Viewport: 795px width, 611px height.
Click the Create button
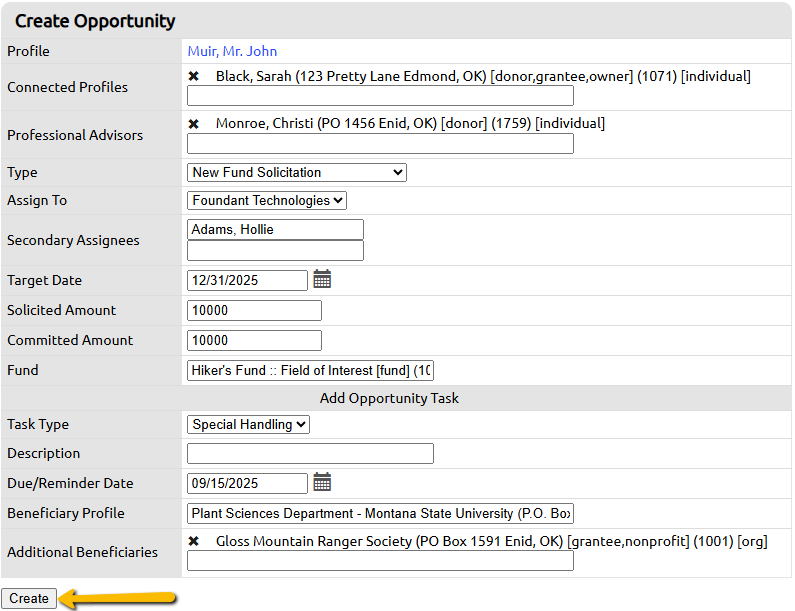29,598
